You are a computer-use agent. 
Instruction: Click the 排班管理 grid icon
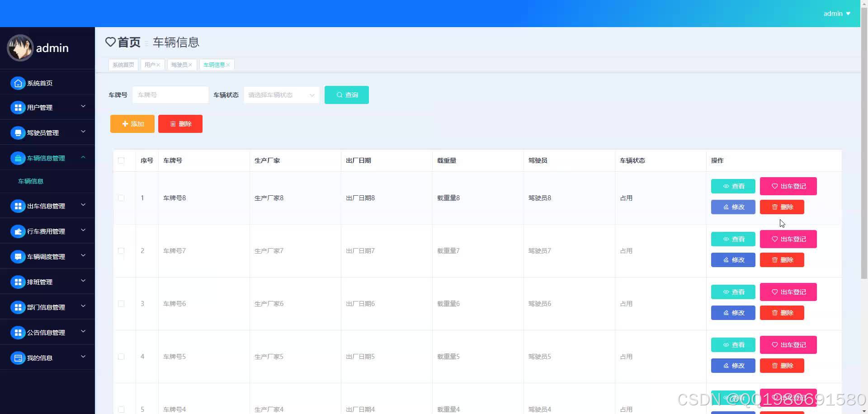click(18, 282)
